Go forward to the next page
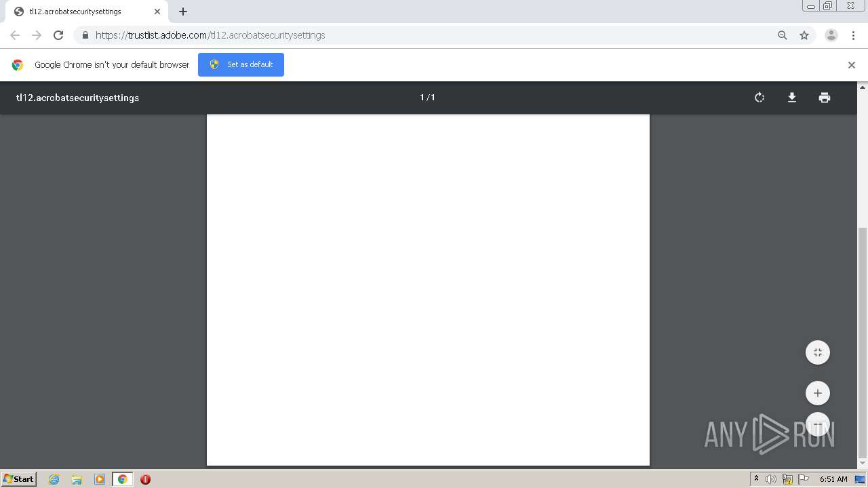 (37, 35)
